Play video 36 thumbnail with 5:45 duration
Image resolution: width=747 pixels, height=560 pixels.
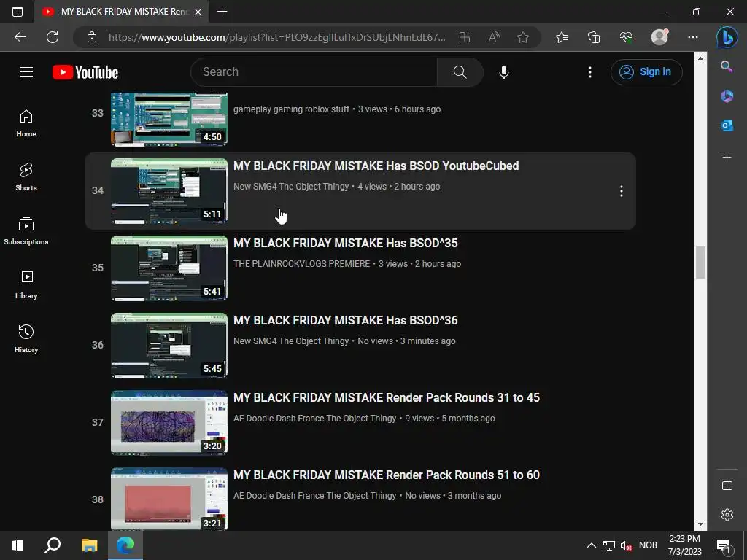tap(169, 345)
